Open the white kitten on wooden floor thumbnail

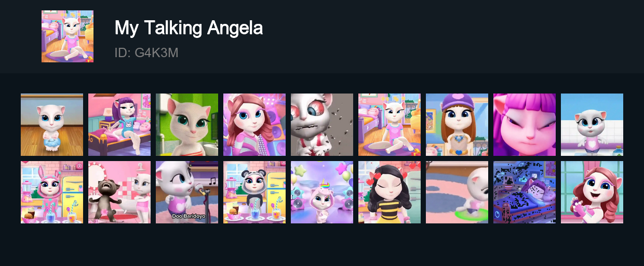52,125
